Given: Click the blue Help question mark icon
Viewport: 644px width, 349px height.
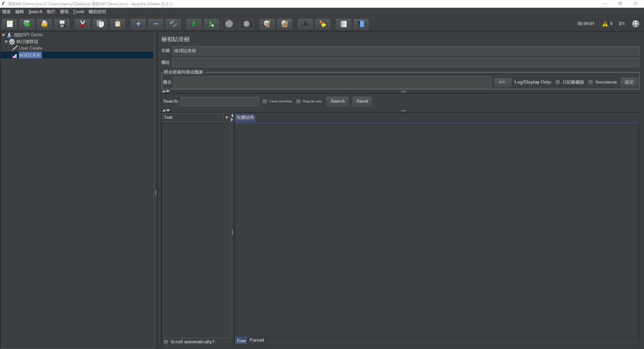Looking at the screenshot, I should pyautogui.click(x=361, y=24).
